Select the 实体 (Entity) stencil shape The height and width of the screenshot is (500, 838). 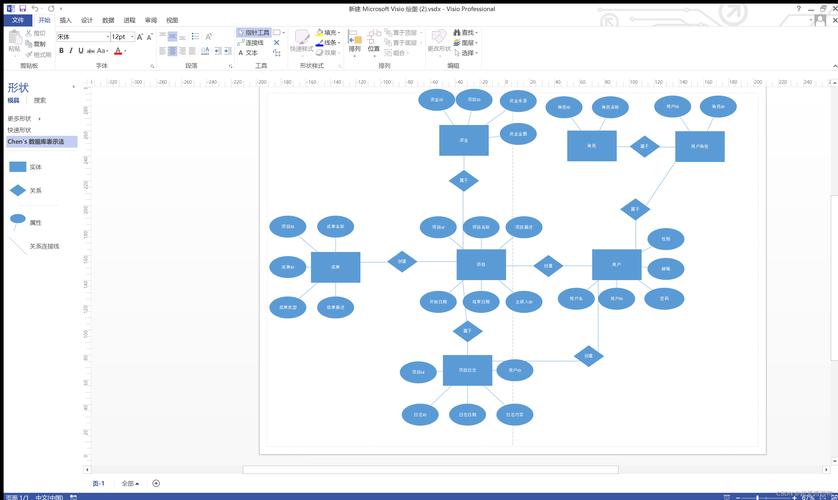point(18,167)
